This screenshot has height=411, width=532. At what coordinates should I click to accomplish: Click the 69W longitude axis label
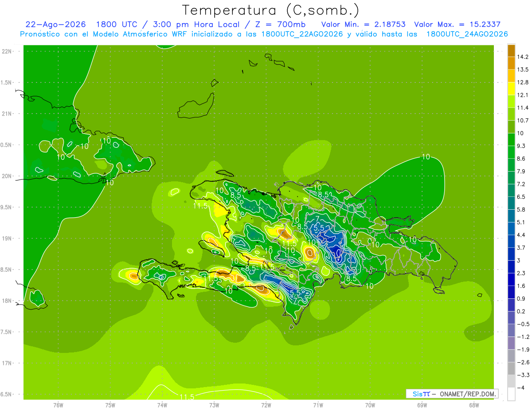pos(422,405)
